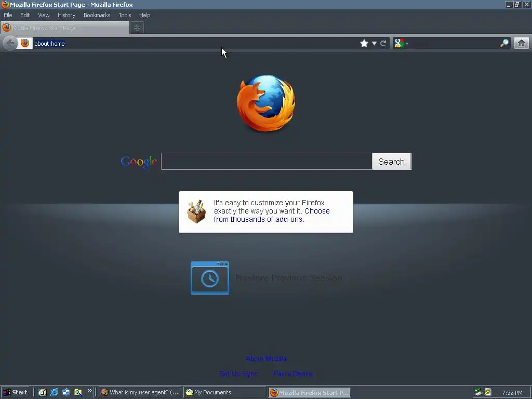The width and height of the screenshot is (532, 399).
Task: Switch to 'What is my user agent?' taskbar window
Action: point(140,392)
